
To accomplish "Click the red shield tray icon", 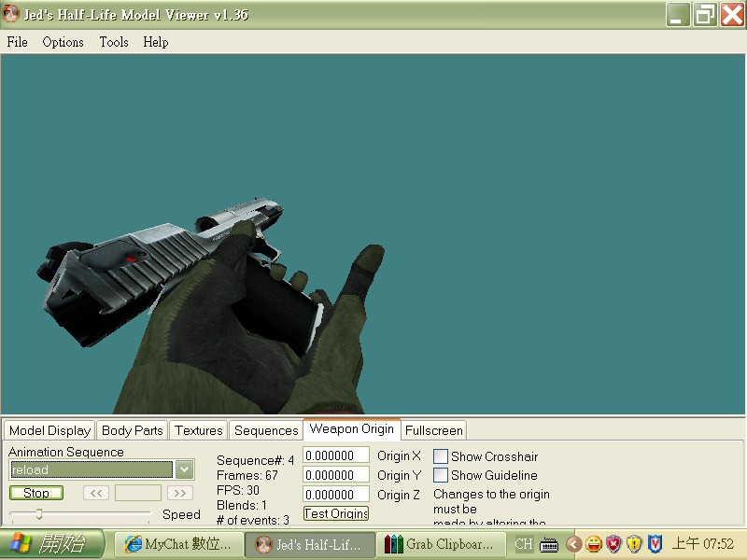I will [613, 544].
